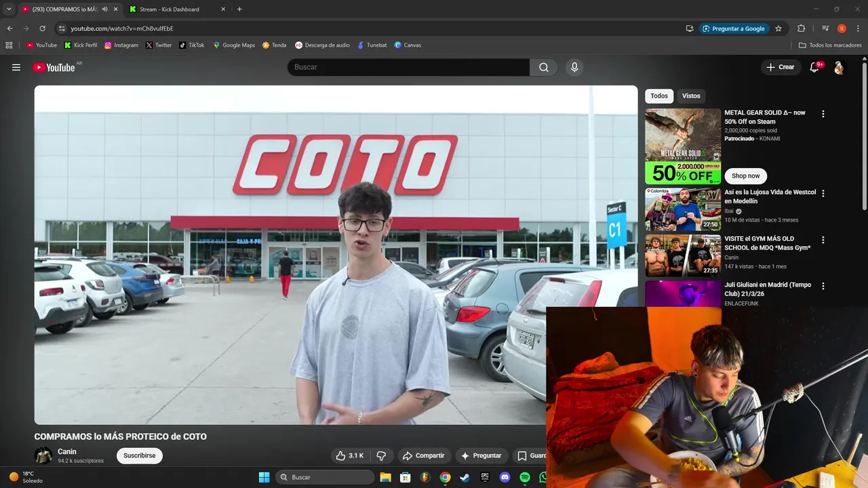This screenshot has height=488, width=868.
Task: Open the Chrome extensions puzzle icon
Action: click(x=801, y=28)
